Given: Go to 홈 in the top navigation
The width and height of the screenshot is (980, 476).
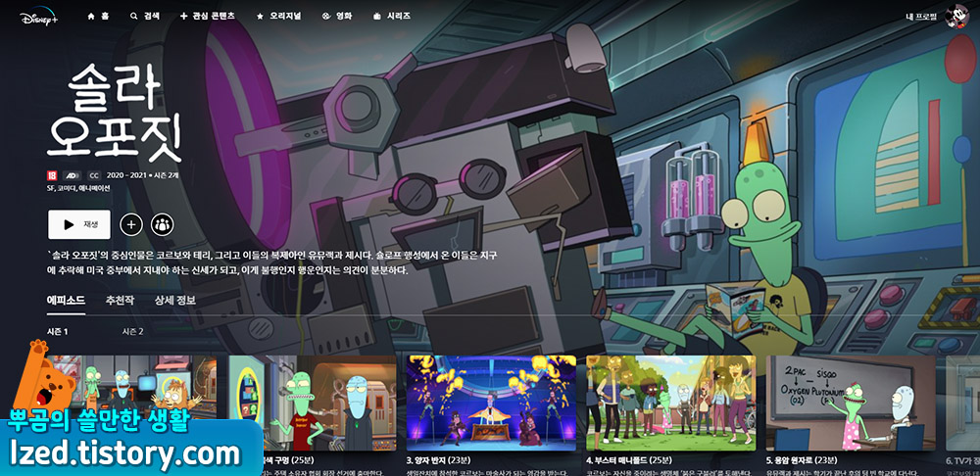Looking at the screenshot, I should (x=98, y=17).
